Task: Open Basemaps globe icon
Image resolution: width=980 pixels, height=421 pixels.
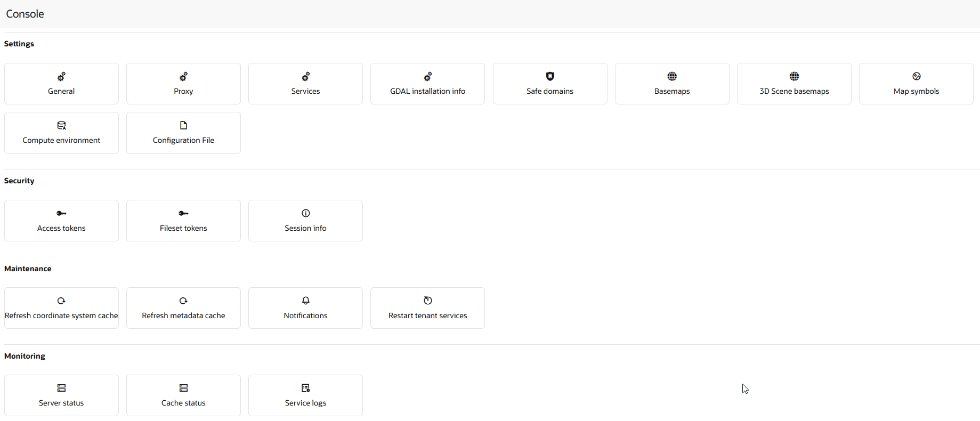Action: [x=672, y=76]
